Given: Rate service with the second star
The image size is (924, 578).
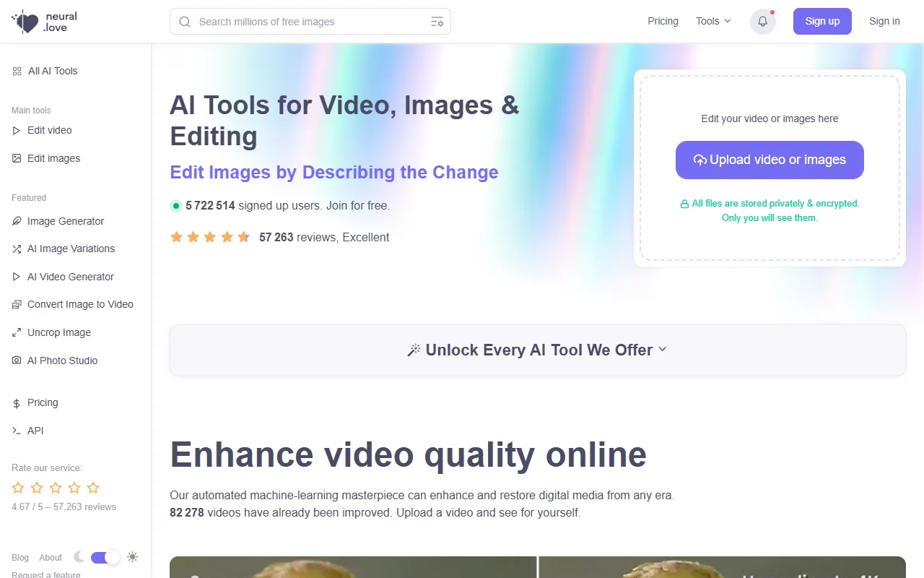Looking at the screenshot, I should click(37, 488).
